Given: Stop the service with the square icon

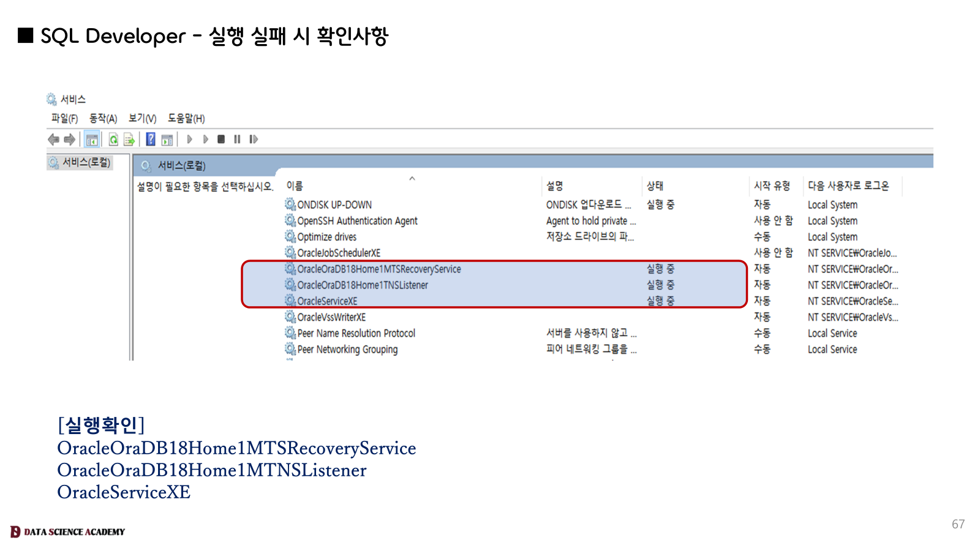Looking at the screenshot, I should click(x=221, y=140).
